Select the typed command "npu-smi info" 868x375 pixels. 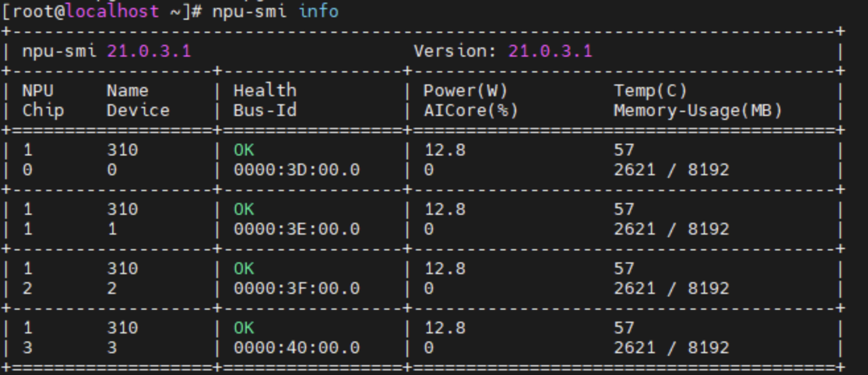(275, 12)
